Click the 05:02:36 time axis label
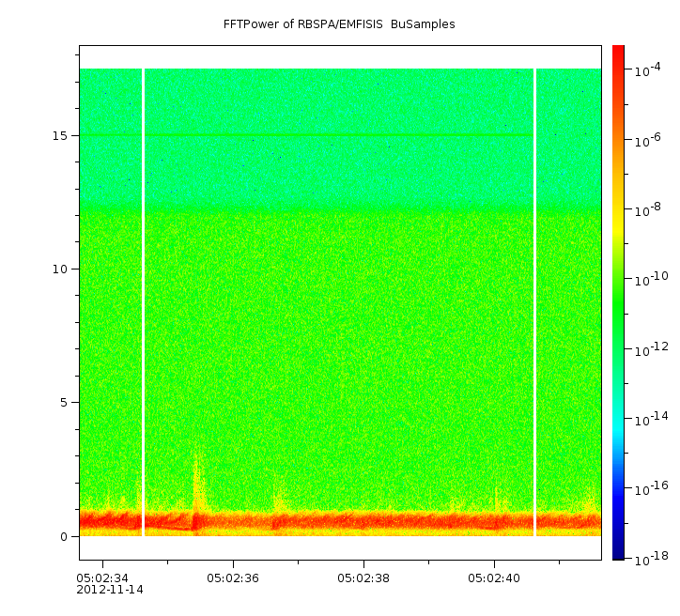 pyautogui.click(x=233, y=577)
